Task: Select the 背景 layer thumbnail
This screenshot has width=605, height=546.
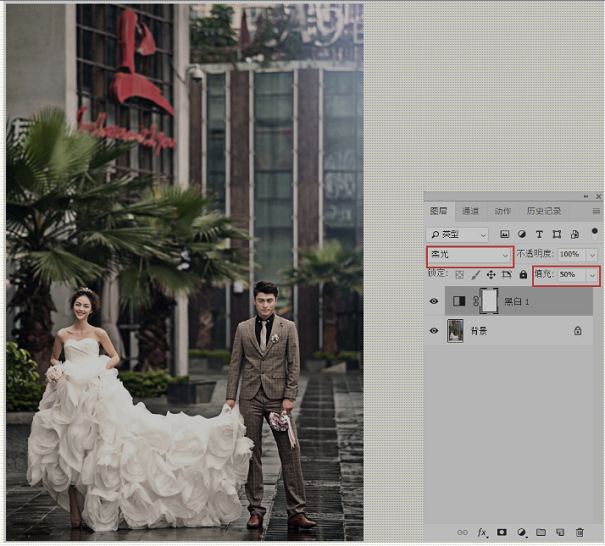Action: click(x=455, y=331)
